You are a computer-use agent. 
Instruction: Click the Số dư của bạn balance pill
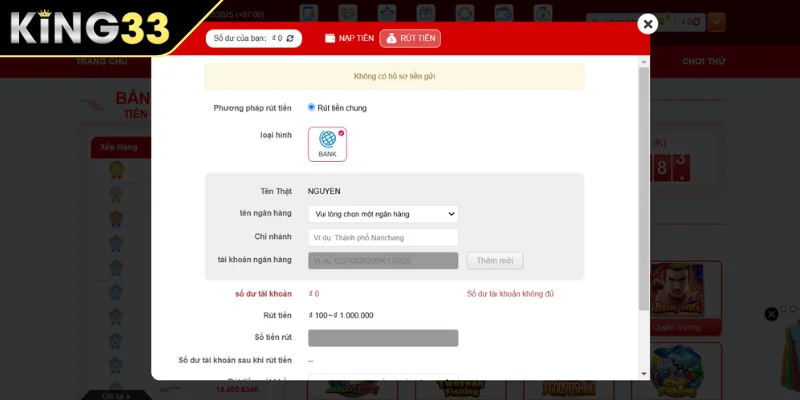[254, 38]
